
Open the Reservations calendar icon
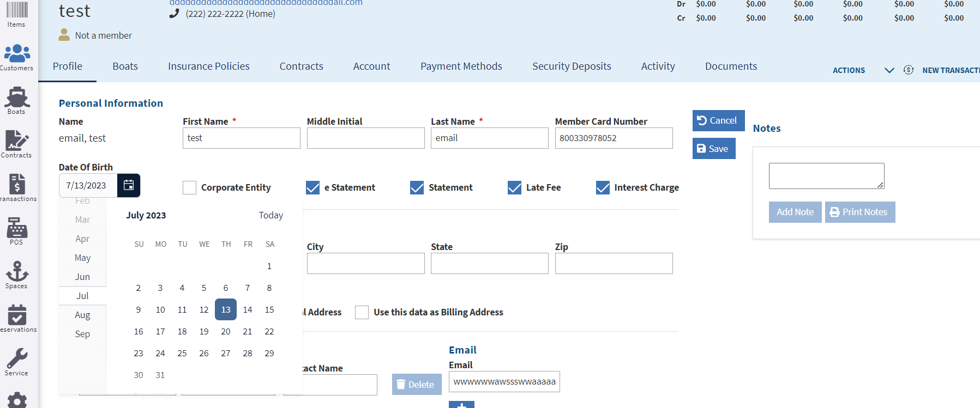[x=17, y=318]
